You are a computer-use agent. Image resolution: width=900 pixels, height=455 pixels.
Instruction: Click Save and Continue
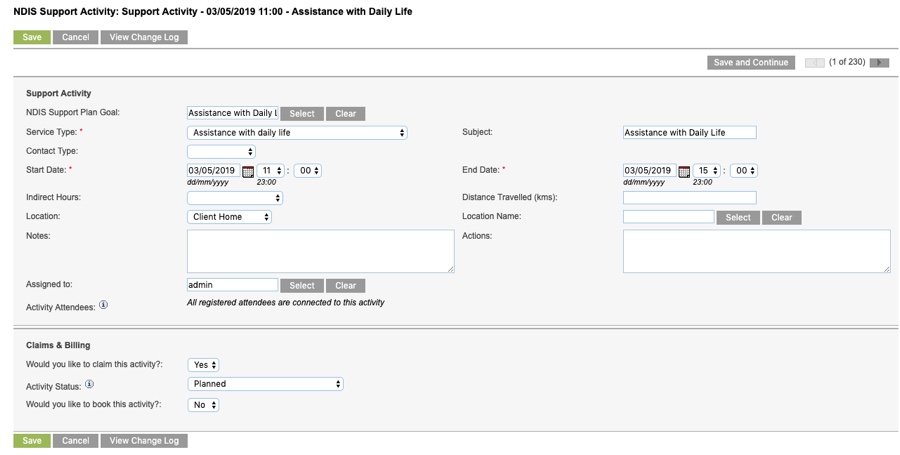pyautogui.click(x=751, y=63)
